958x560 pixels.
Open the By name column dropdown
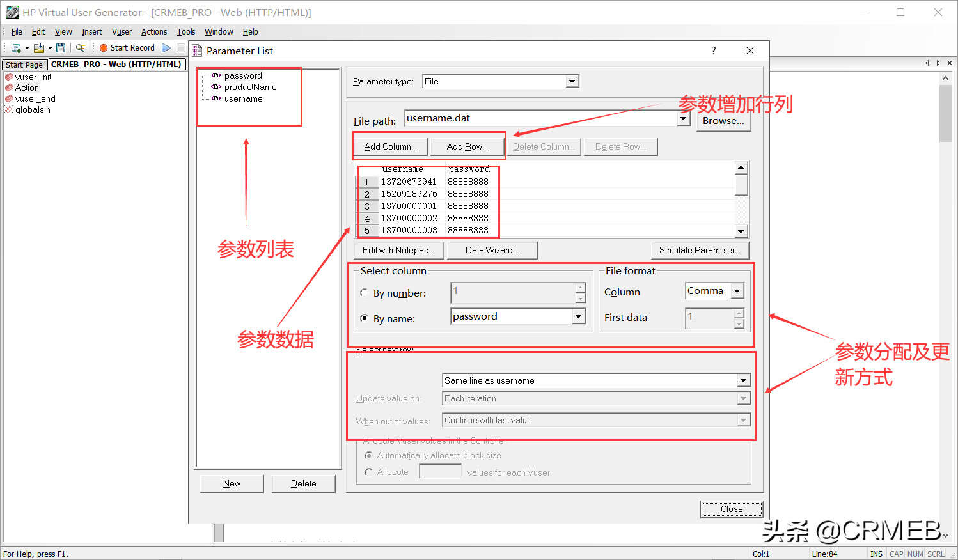pos(578,316)
